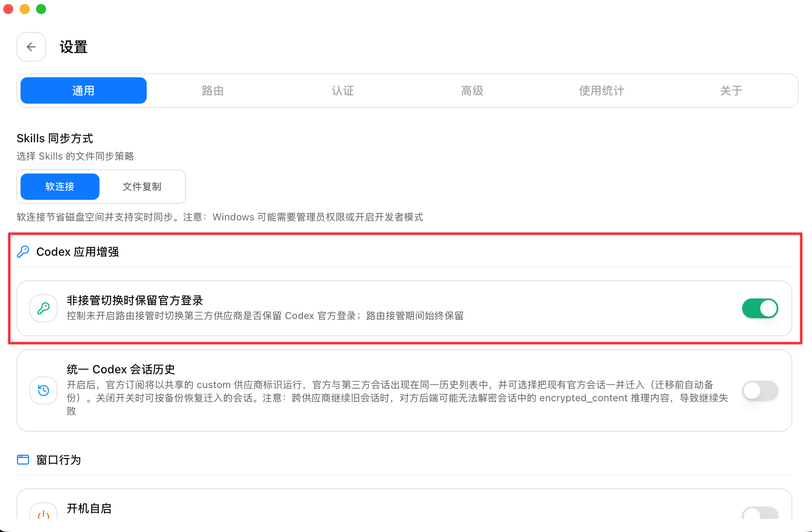Disable the 非接管切换时保留官方登录 switch
Image resolution: width=812 pixels, height=532 pixels.
pyautogui.click(x=760, y=308)
